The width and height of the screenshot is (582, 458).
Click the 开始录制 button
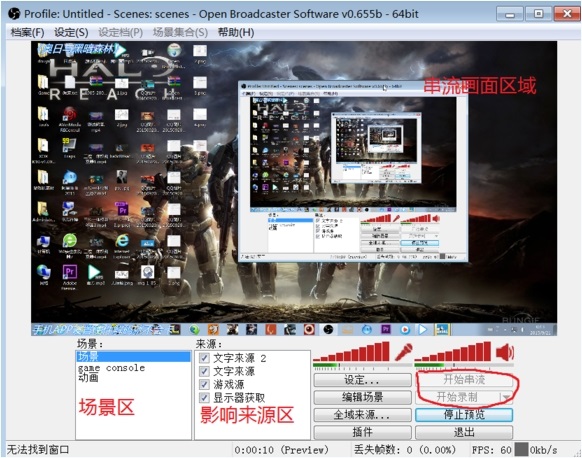pyautogui.click(x=457, y=398)
